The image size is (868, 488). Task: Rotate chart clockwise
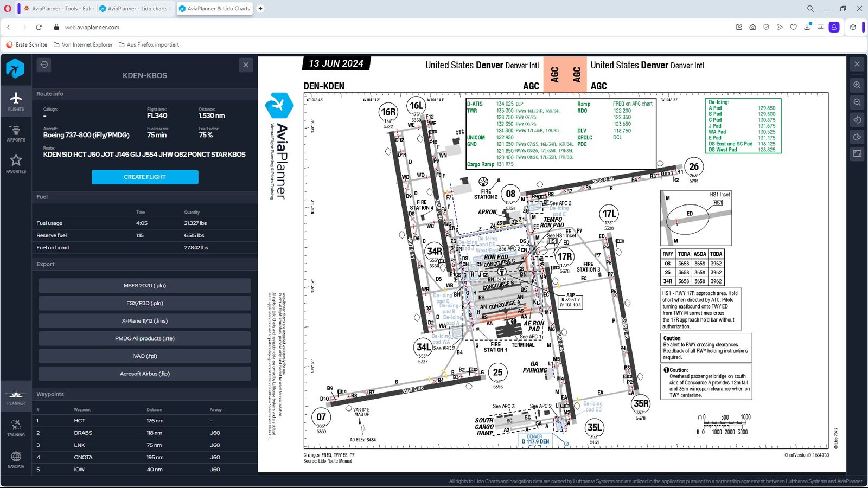857,137
